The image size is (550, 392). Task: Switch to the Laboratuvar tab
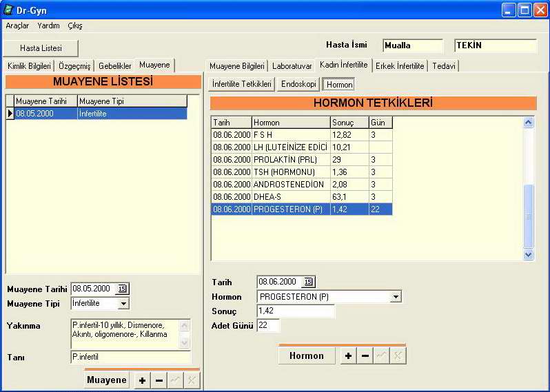click(x=292, y=66)
